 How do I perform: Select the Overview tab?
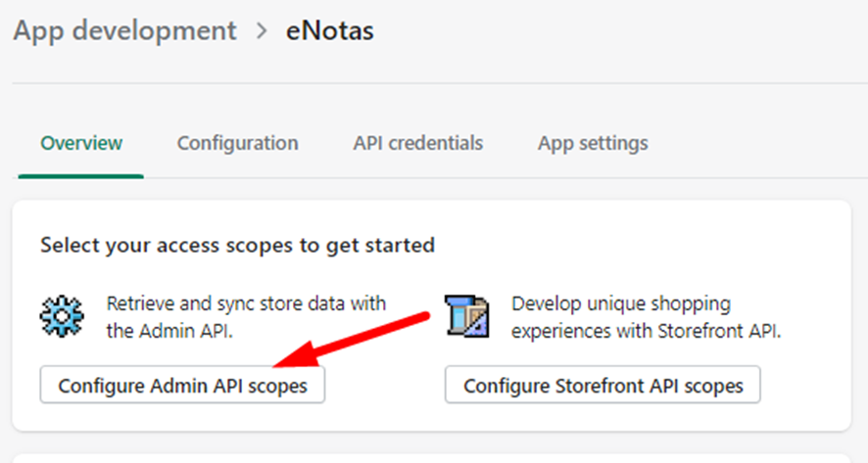[x=81, y=143]
